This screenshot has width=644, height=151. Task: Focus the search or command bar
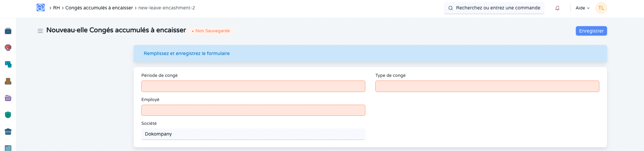(x=494, y=8)
